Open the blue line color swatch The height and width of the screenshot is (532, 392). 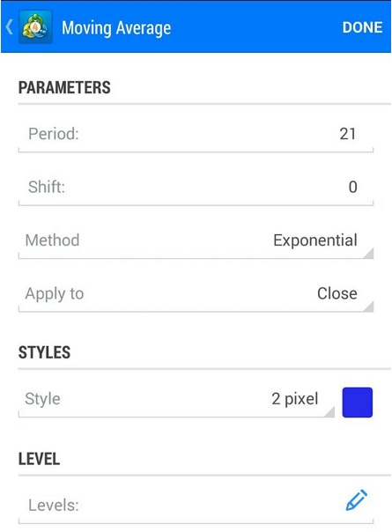(358, 403)
